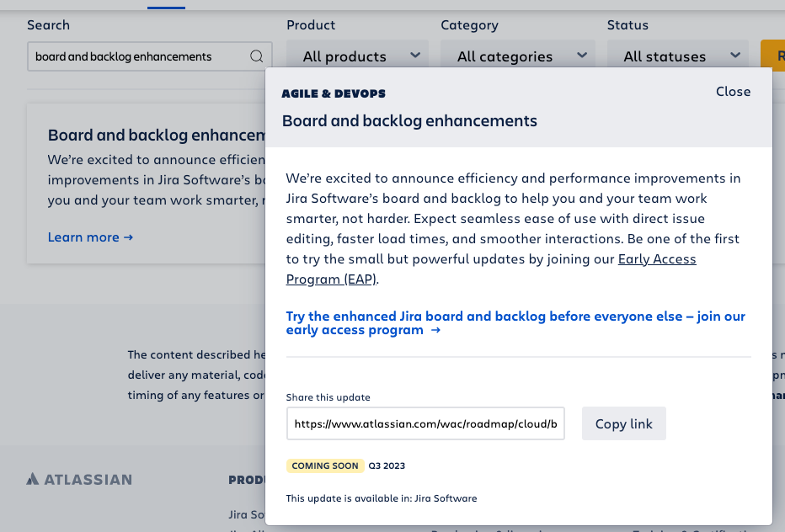Click the COMING SOON status badge

click(x=325, y=465)
